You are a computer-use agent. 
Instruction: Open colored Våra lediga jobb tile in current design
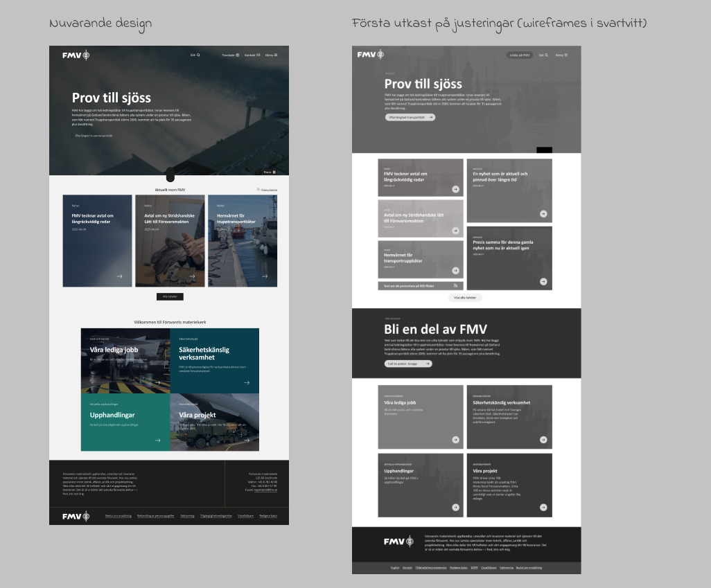(125, 361)
